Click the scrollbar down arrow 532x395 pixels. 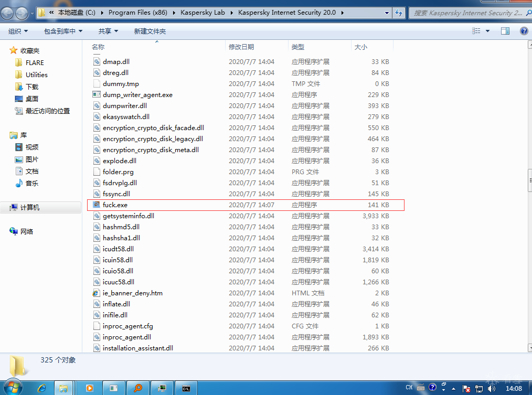(530, 348)
